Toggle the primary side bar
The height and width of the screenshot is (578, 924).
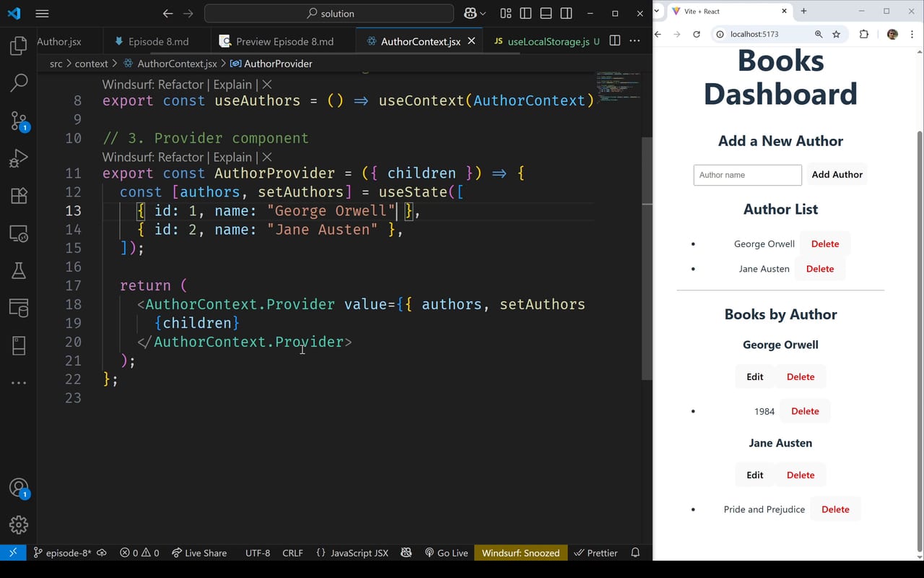(x=526, y=13)
